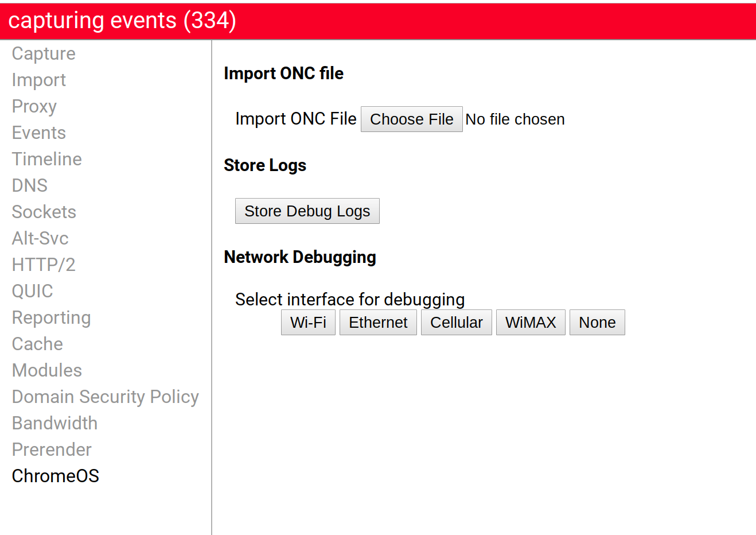Open the Sockets tab
The height and width of the screenshot is (535, 756).
point(44,212)
